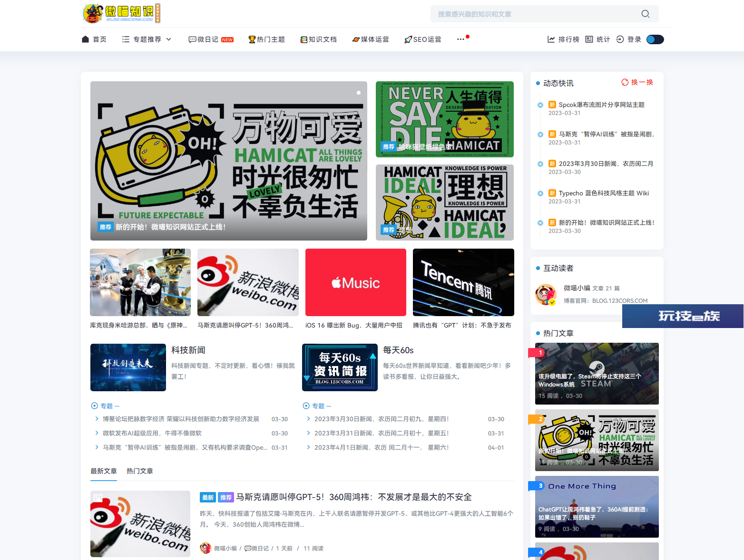Click chevron beside 马斯克"暂停AI训练" list row
744x560 pixels.
(x=97, y=447)
